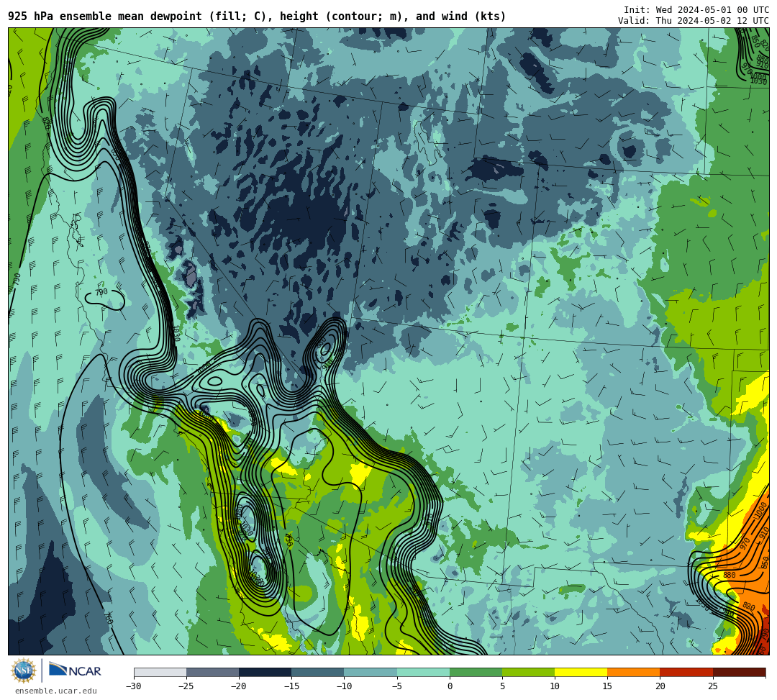Pick the lime 5 to 10 colorbar segment
Image resolution: width=777 pixels, height=700 pixels.
click(x=528, y=672)
